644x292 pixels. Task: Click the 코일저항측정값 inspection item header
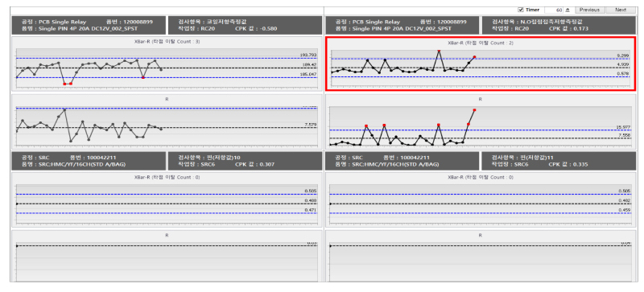pos(213,22)
